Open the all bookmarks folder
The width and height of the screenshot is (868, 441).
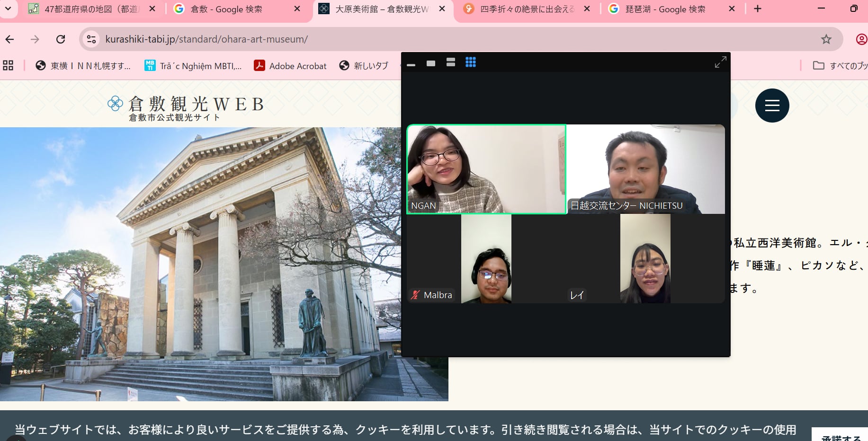coord(839,66)
